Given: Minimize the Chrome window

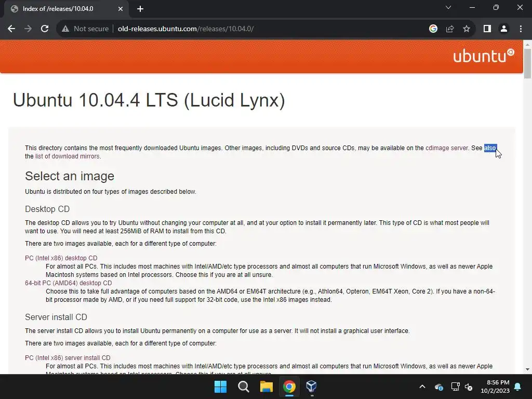Looking at the screenshot, I should click(472, 7).
